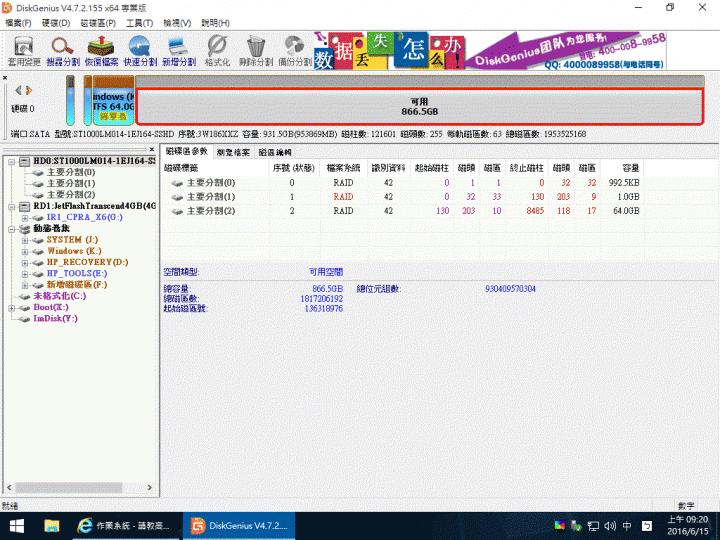Open the 搜尋分割 partition search tool
720x540 pixels.
(62, 51)
